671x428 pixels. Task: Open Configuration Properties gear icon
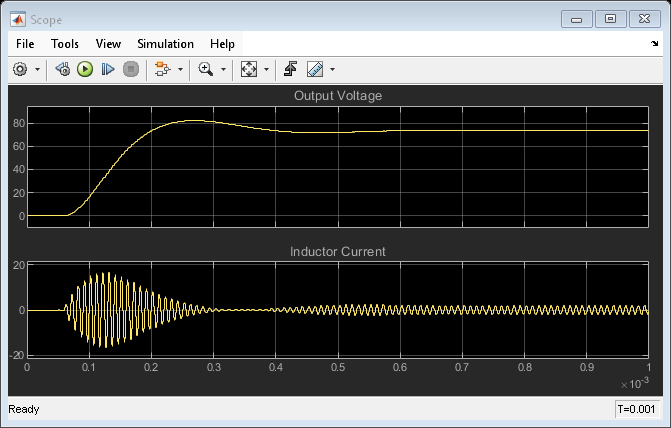click(x=20, y=69)
